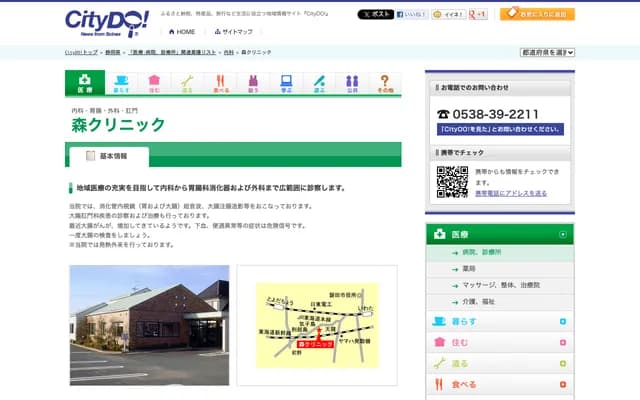Click the 森クリニック page title
640x400 pixels.
(x=118, y=125)
